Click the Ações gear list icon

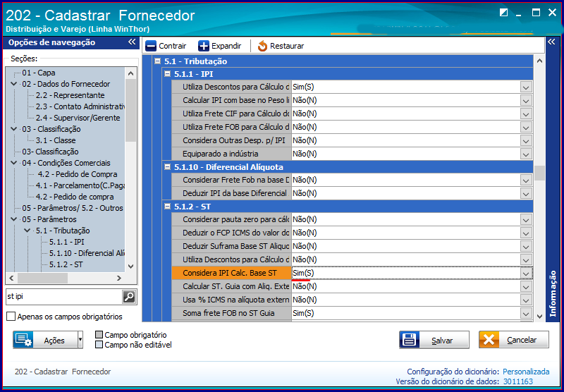[24, 340]
